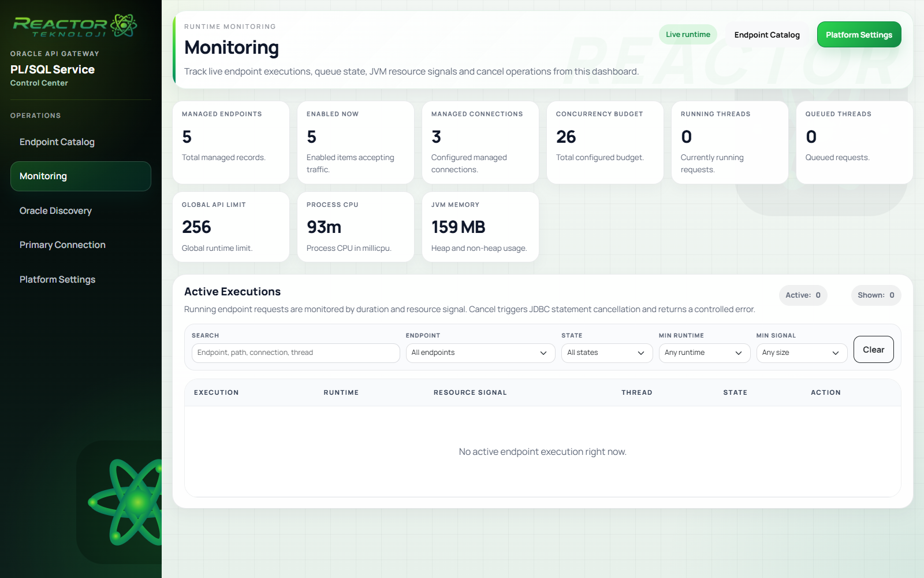924x578 pixels.
Task: Open the All endpoints dropdown
Action: pos(480,353)
